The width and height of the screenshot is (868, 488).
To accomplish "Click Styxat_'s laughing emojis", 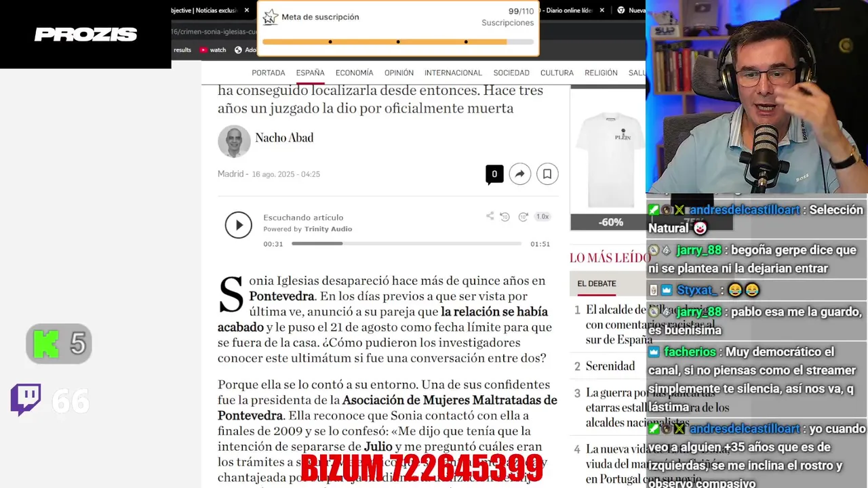I will point(743,290).
